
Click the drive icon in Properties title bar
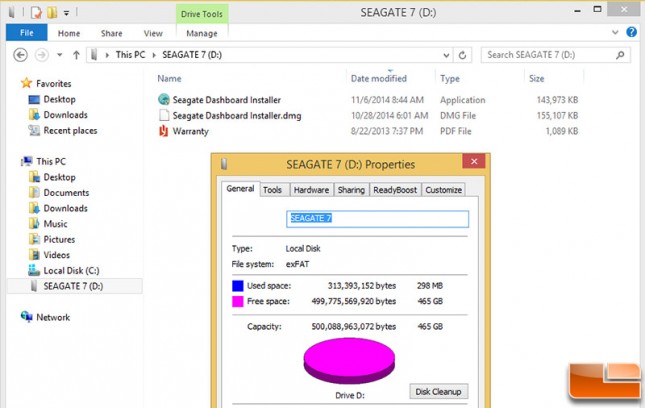point(224,164)
